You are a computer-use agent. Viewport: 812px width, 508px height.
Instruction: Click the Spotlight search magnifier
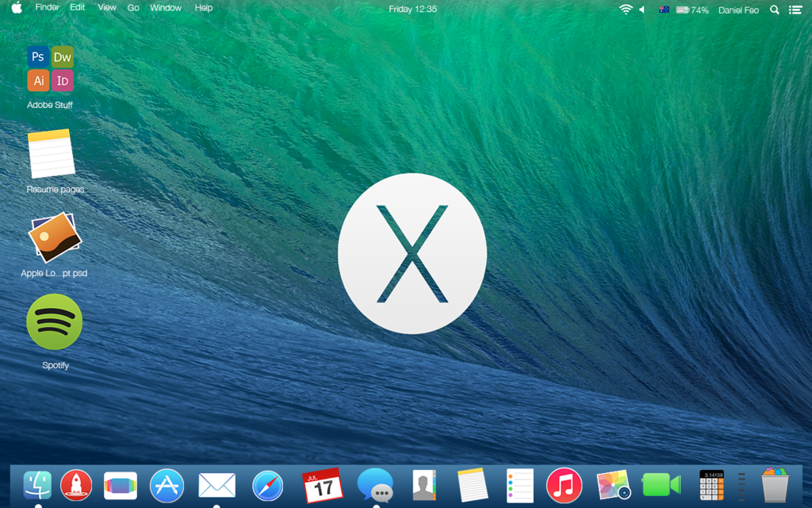tap(775, 10)
